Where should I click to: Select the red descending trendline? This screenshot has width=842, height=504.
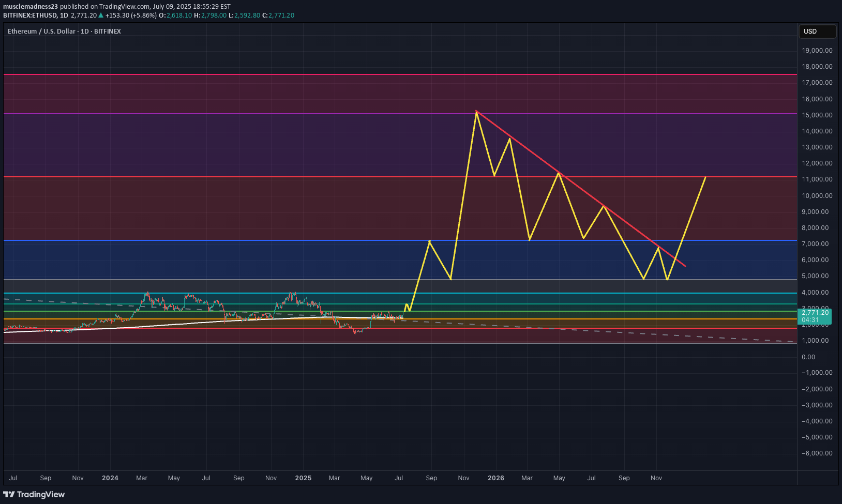coord(580,189)
